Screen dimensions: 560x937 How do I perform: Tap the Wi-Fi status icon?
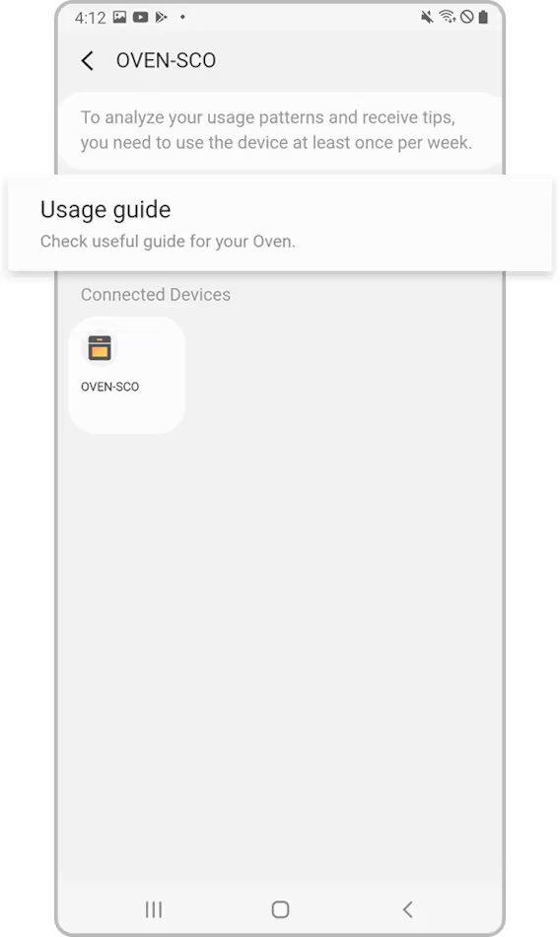click(447, 17)
